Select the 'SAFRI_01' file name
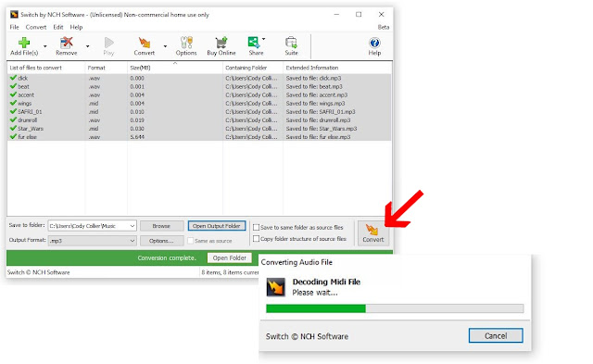Viewport: 593px width, 364px height. tap(30, 112)
